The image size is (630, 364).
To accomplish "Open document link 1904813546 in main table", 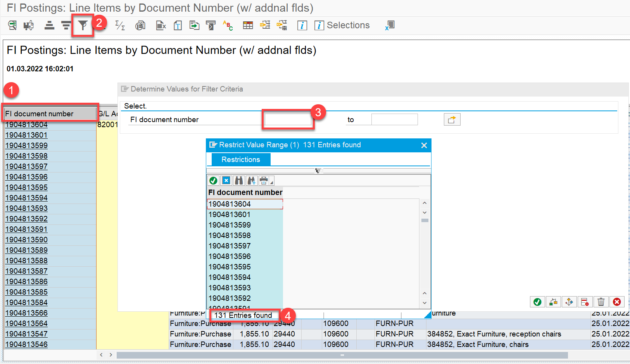I will [26, 344].
